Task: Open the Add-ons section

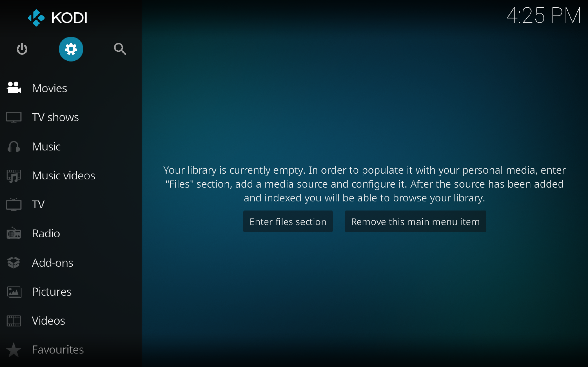Action: (52, 262)
